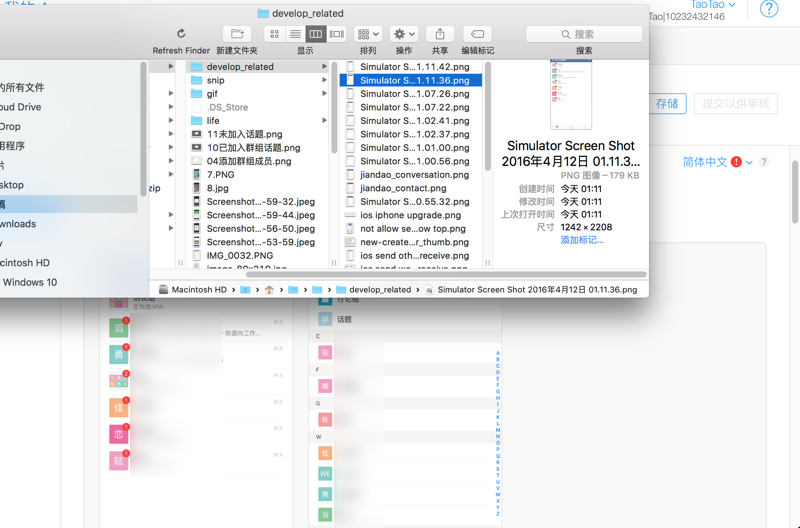Select the jiandao_contact.png file
The height and width of the screenshot is (528, 800).
point(411,188)
